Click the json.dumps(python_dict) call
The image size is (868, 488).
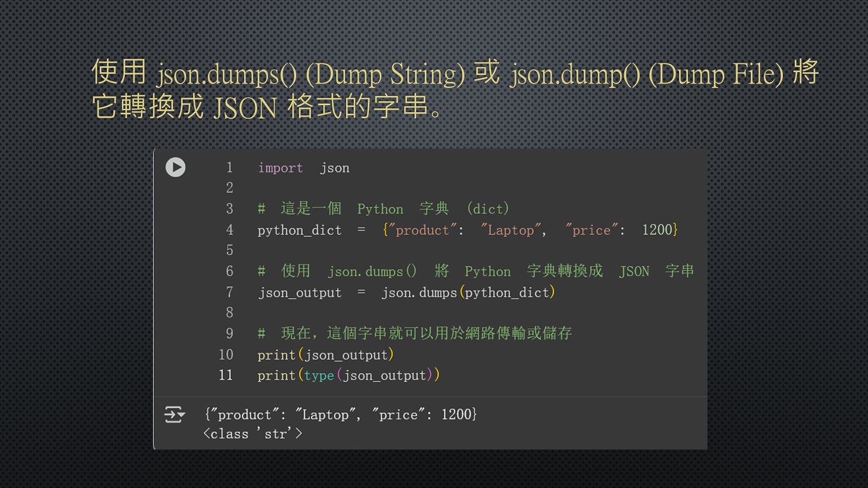(x=468, y=293)
